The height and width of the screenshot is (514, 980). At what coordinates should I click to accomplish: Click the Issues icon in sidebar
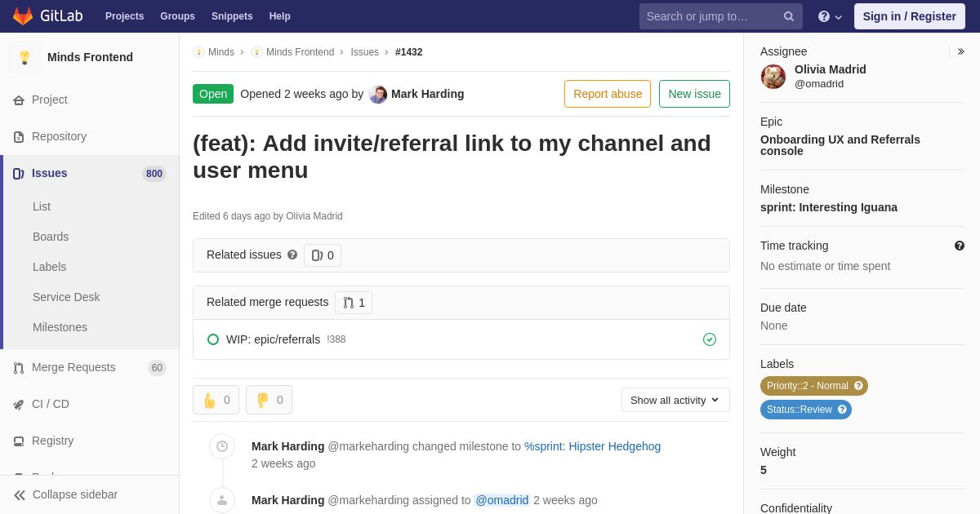[x=19, y=174]
